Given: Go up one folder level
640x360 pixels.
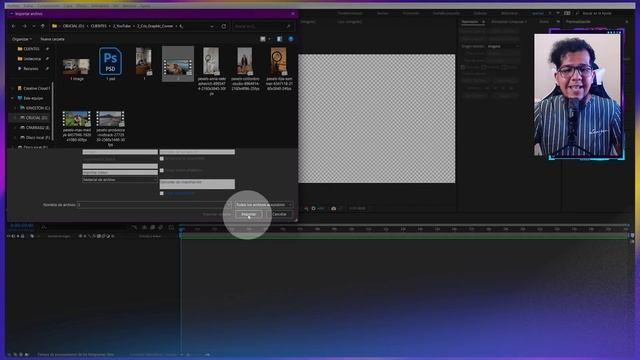Looking at the screenshot, I should click(42, 26).
